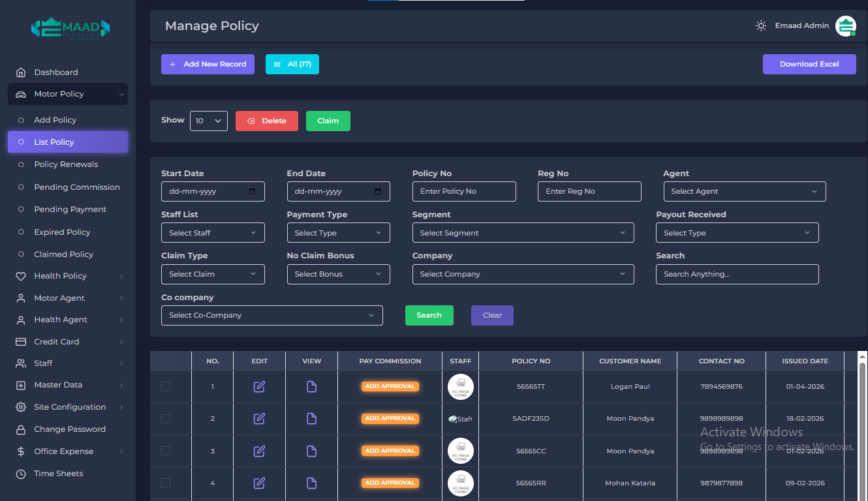Open the calendar picker in Start Date
This screenshot has width=868, height=501.
pyautogui.click(x=253, y=192)
